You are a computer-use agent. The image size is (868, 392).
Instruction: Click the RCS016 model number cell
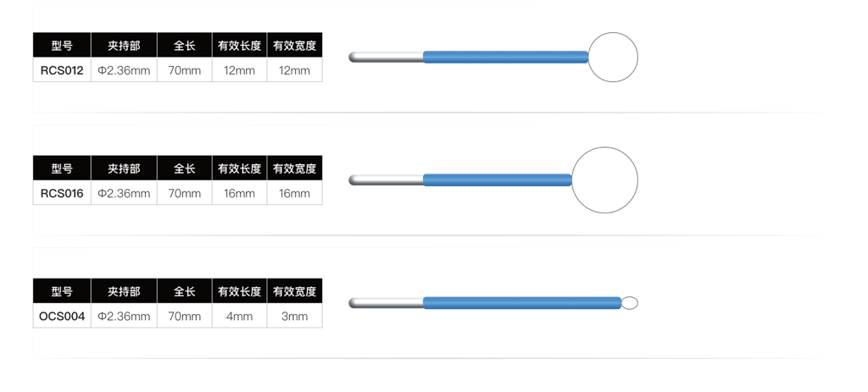[x=62, y=193]
